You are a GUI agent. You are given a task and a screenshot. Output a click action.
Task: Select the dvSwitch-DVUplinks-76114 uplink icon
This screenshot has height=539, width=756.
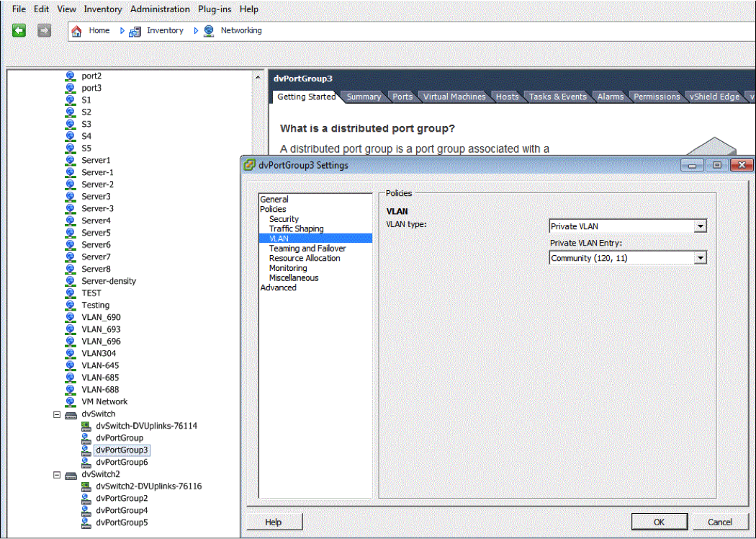click(86, 426)
